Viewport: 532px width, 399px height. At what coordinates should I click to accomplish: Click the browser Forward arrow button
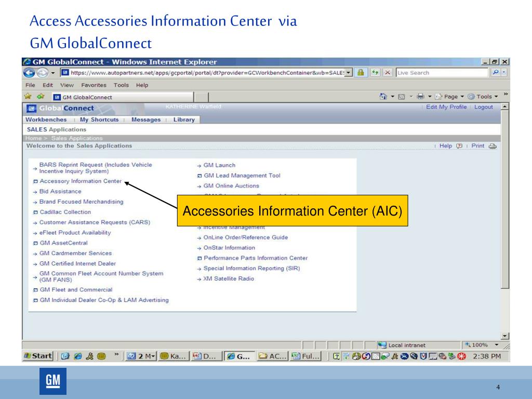[x=43, y=73]
